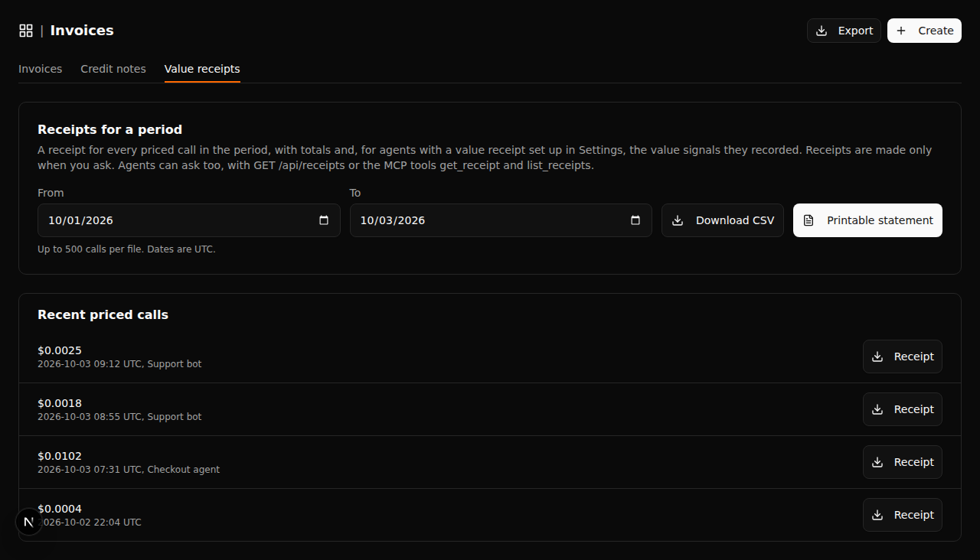Click the Create button

(924, 31)
